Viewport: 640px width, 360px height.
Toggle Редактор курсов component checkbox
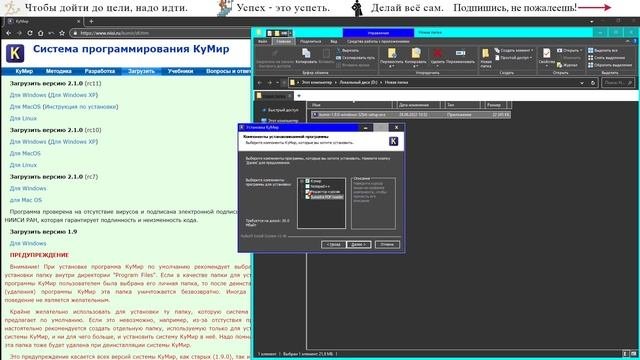(x=308, y=191)
